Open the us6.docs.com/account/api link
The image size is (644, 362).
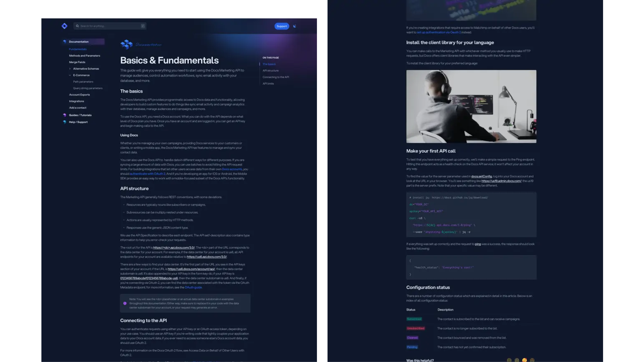click(191, 269)
